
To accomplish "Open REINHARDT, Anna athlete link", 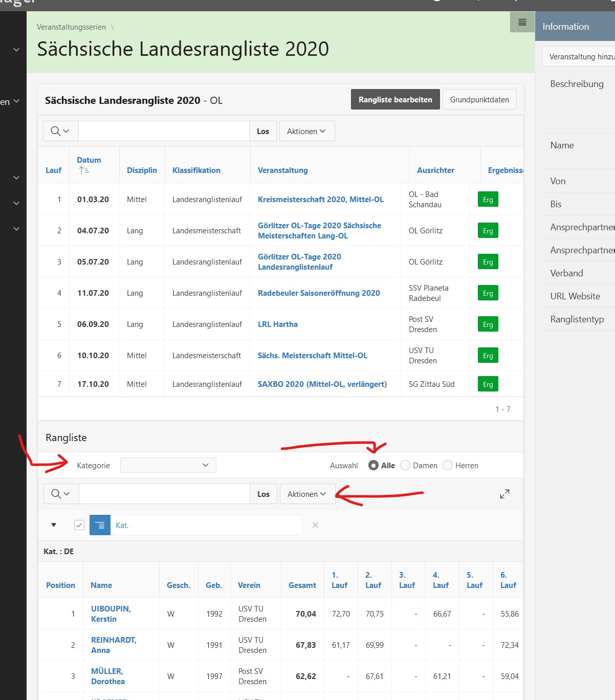I will 114,645.
